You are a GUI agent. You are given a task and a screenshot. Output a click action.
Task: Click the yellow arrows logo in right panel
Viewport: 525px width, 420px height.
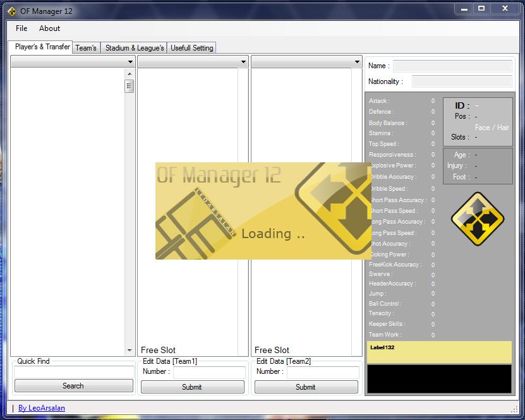pyautogui.click(x=477, y=219)
